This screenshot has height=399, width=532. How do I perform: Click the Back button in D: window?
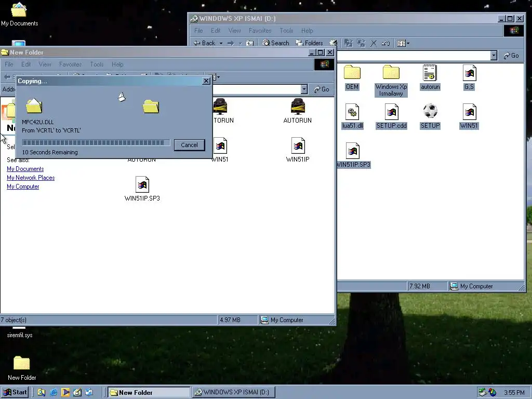(205, 43)
